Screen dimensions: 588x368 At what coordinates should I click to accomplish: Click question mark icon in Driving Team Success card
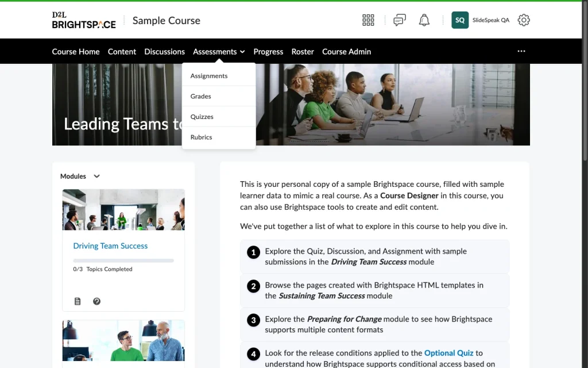pyautogui.click(x=96, y=301)
